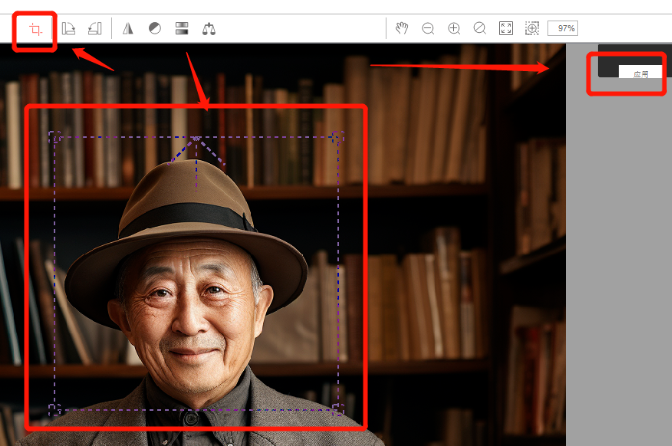Select the Crop tool

[x=36, y=29]
